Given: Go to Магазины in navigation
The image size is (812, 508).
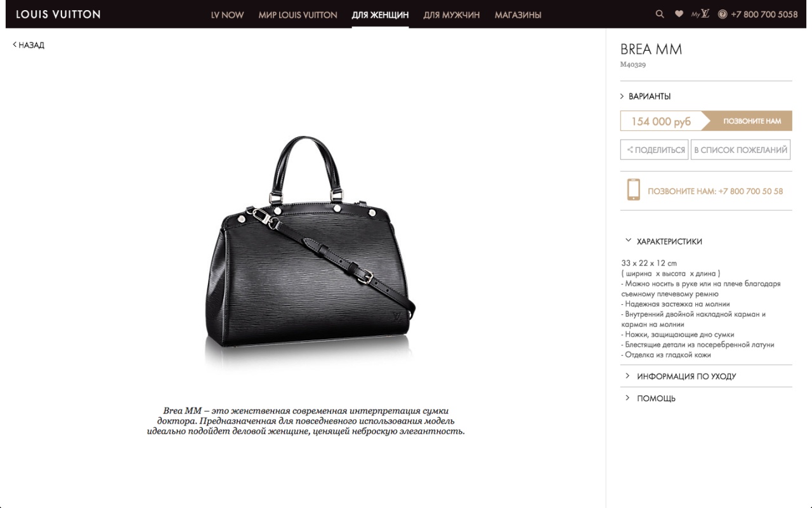Looking at the screenshot, I should pyautogui.click(x=518, y=15).
